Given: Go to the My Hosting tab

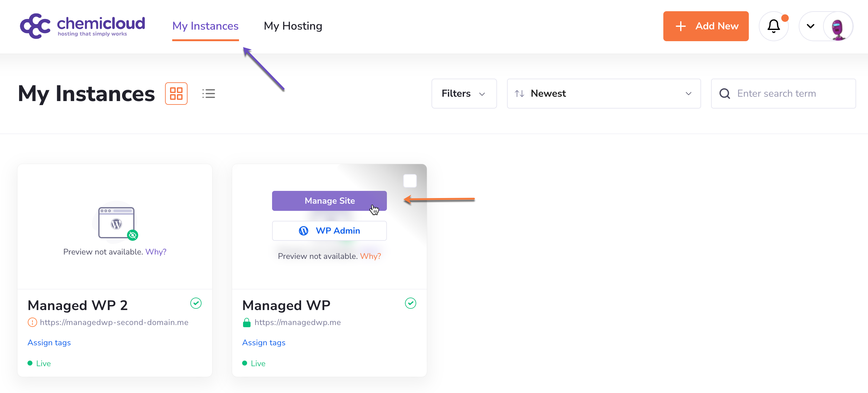Looking at the screenshot, I should (x=293, y=26).
